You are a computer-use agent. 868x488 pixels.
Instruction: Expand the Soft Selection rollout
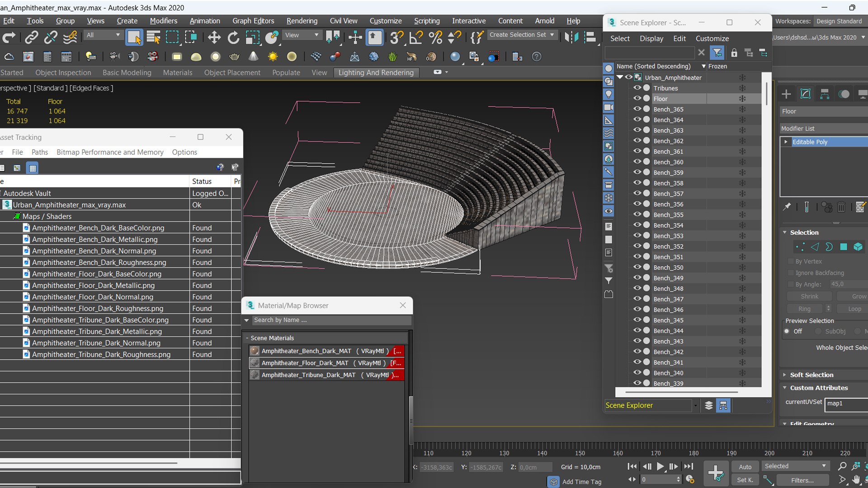pos(811,375)
